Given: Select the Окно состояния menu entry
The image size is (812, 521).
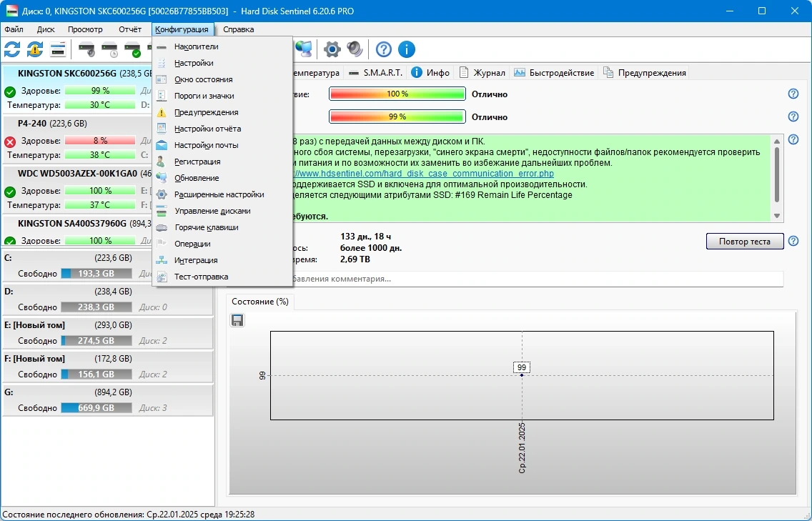Looking at the screenshot, I should pyautogui.click(x=222, y=79).
